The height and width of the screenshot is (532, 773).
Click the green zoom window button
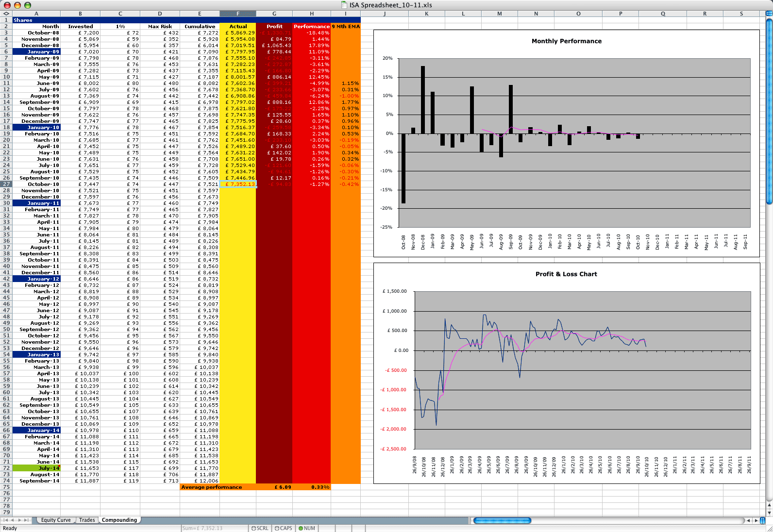(x=27, y=5)
